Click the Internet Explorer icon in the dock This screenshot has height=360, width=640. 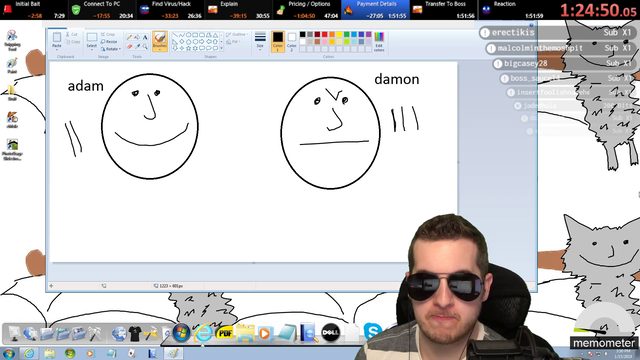tap(203, 333)
